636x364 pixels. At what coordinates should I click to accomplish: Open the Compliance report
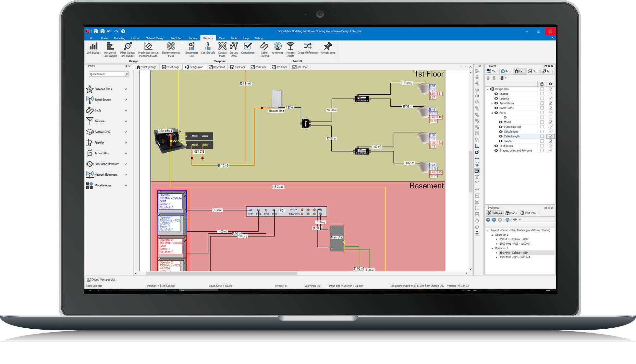248,49
